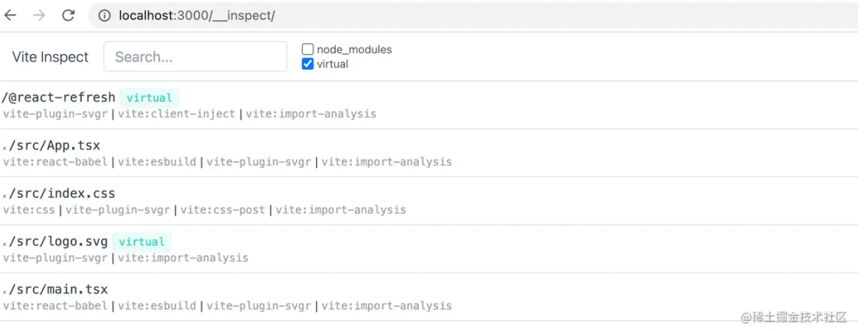Open the /@react-refresh module entry
This screenshot has height=331, width=868.
pyautogui.click(x=59, y=97)
